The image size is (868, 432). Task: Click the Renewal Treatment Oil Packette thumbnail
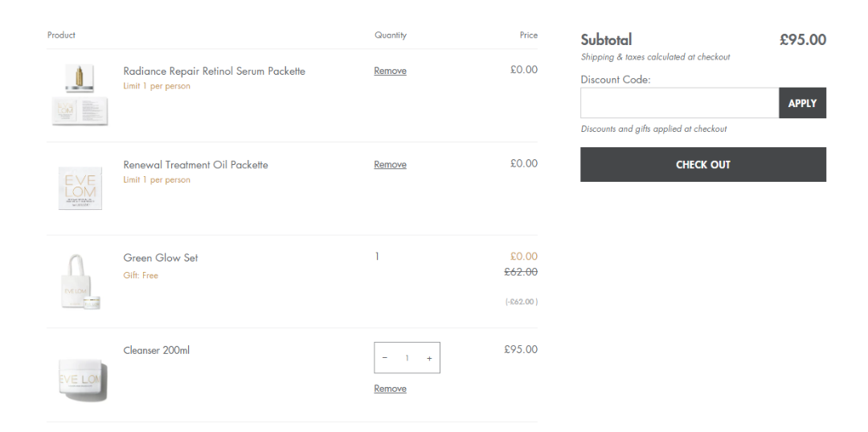80,188
